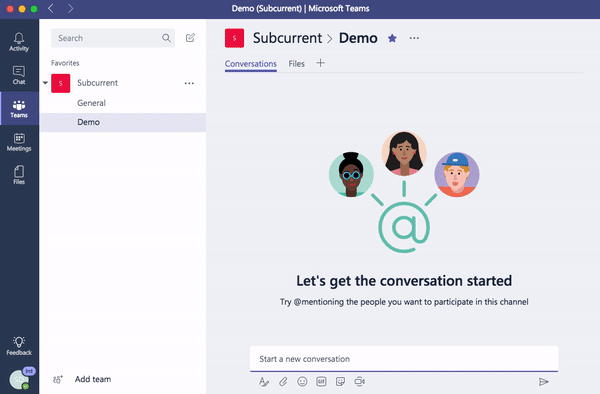Open the user profile avatar
600x394 pixels.
pos(20,379)
